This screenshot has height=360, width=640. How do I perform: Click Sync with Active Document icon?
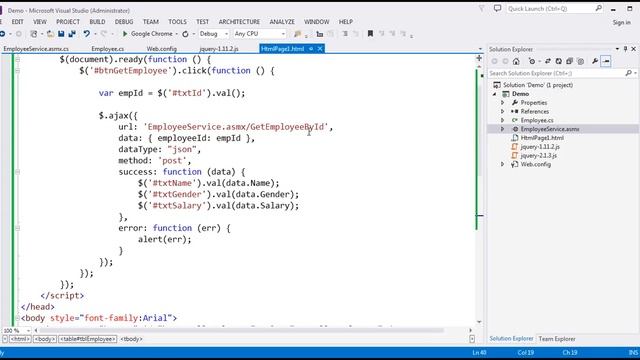coord(548,61)
